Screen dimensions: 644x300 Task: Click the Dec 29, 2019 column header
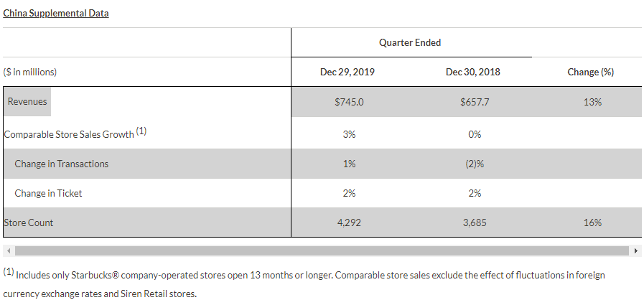pyautogui.click(x=347, y=72)
